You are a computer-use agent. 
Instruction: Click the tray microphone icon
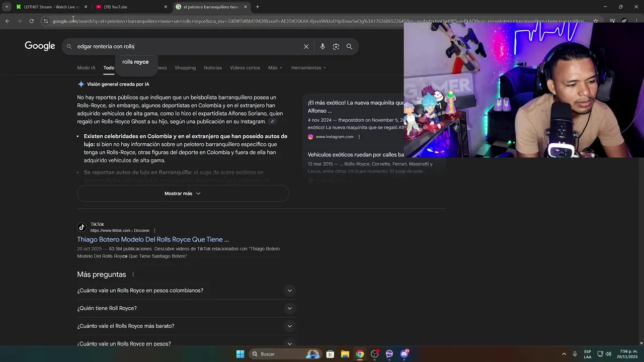click(x=575, y=354)
